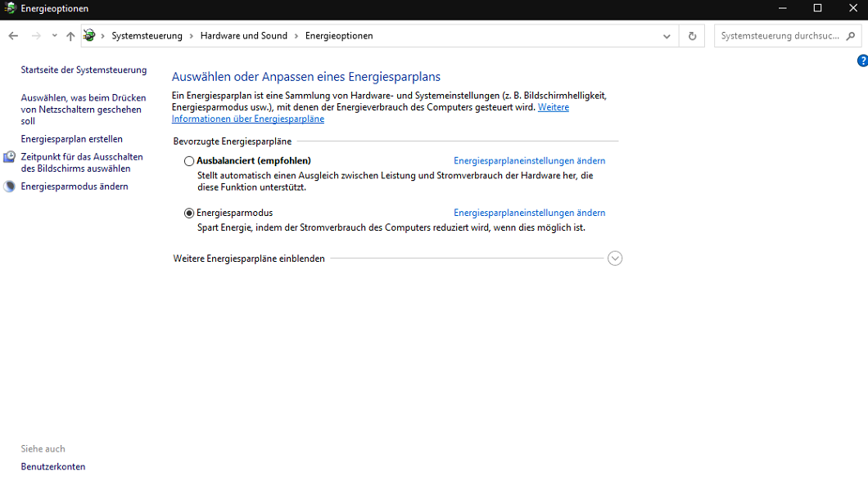Screen dimensions: 868x481
Task: Click the back navigation arrow
Action: tap(13, 36)
